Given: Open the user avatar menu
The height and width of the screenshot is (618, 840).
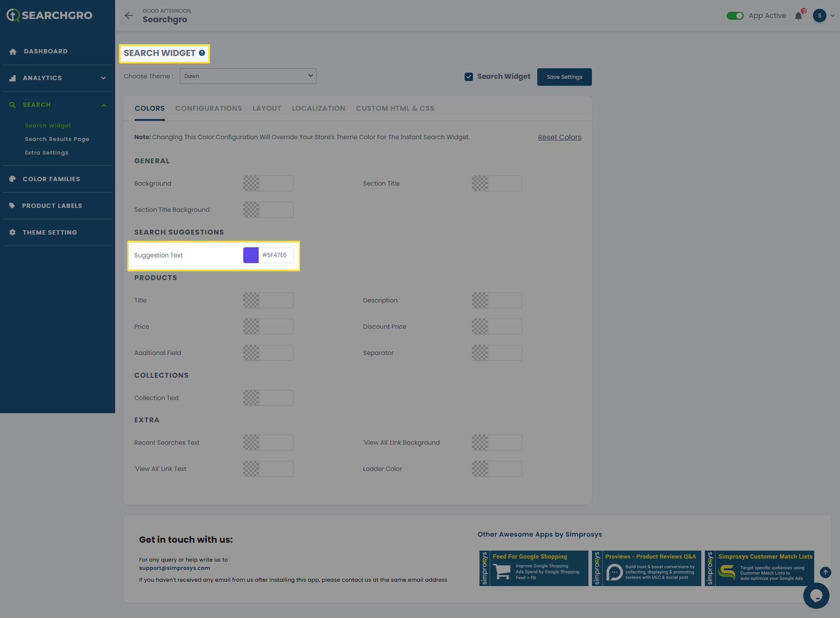Looking at the screenshot, I should click(819, 16).
